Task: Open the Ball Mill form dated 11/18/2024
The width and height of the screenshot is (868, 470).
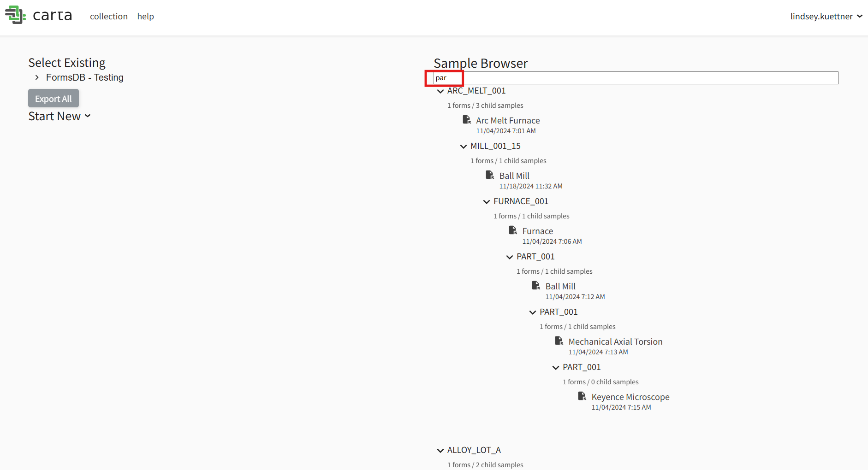Action: 514,176
